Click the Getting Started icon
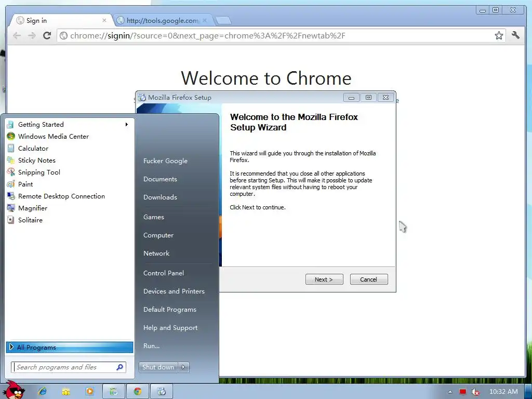532x399 pixels. (x=11, y=125)
